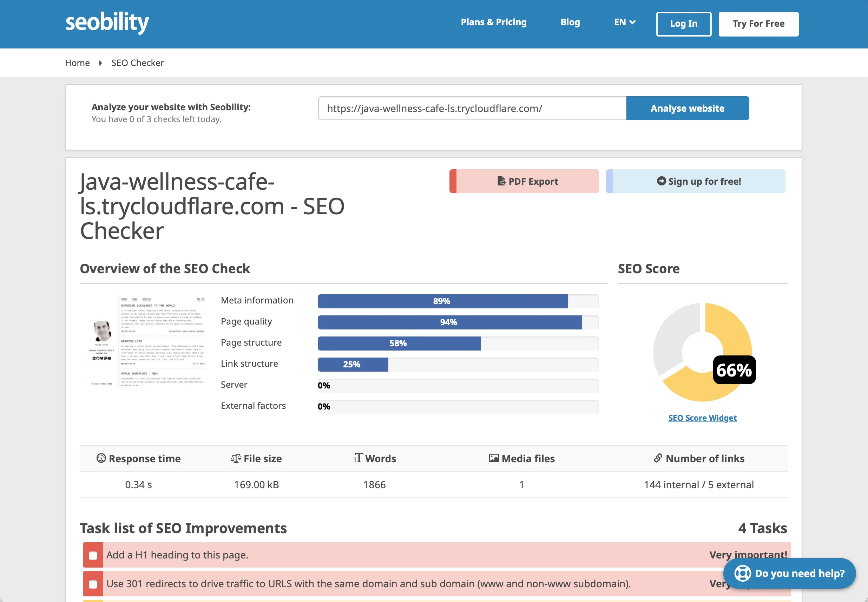Screen dimensions: 868x602
Task: Open the Blog page
Action: (x=570, y=22)
